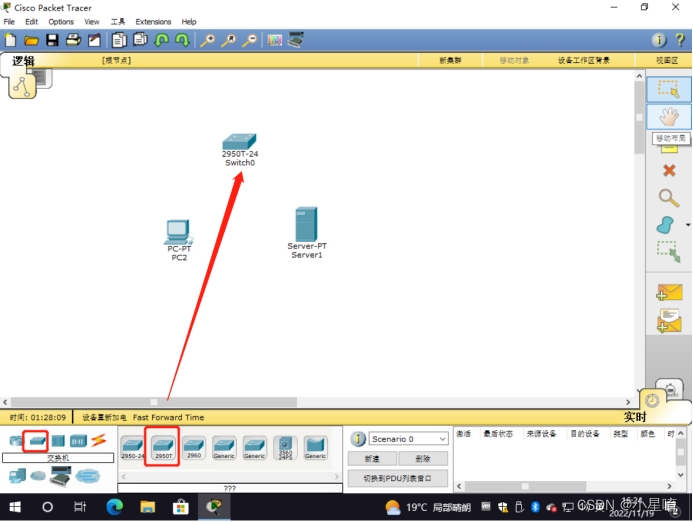The width and height of the screenshot is (693, 522).
Task: Save the network with the floppy disk icon
Action: [x=52, y=40]
